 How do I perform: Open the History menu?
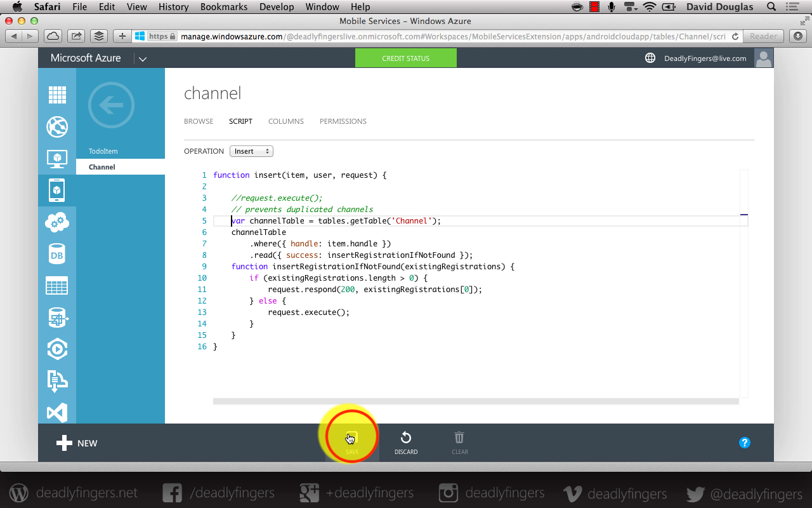coord(173,7)
